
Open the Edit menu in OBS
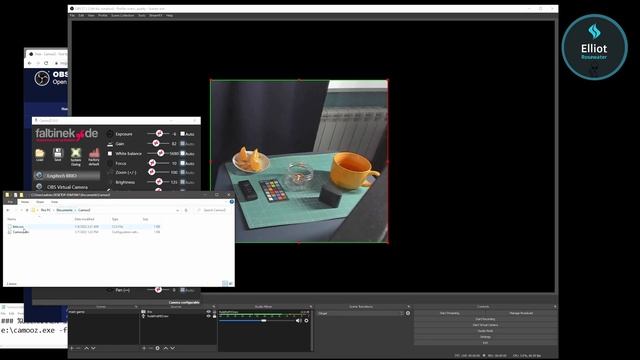[81, 16]
